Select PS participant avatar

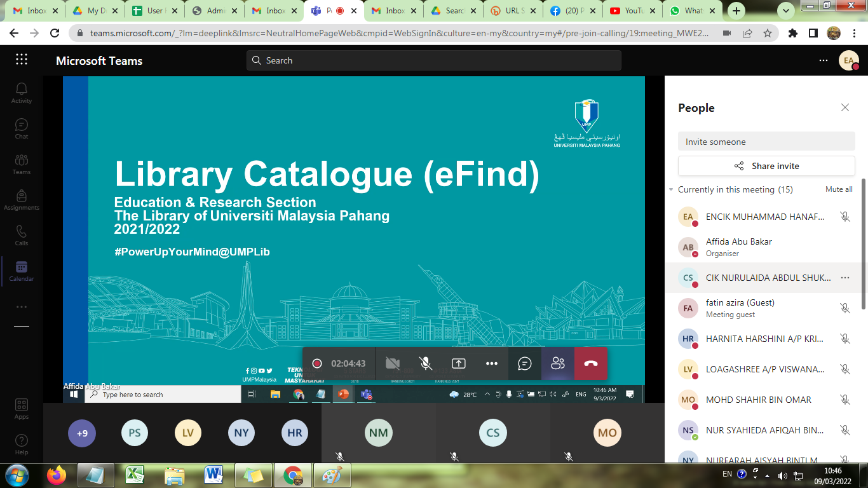135,433
